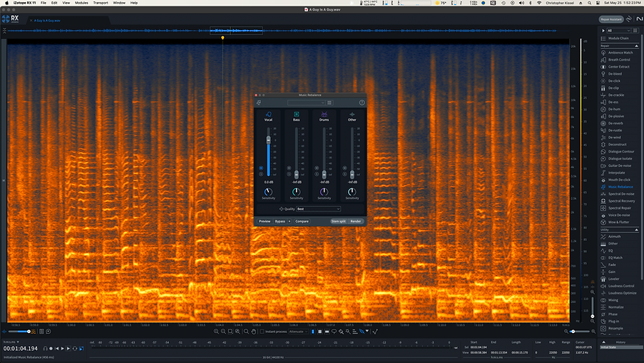Viewport: 644px width, 363px height.
Task: Open the EQ utility module
Action: (610, 250)
